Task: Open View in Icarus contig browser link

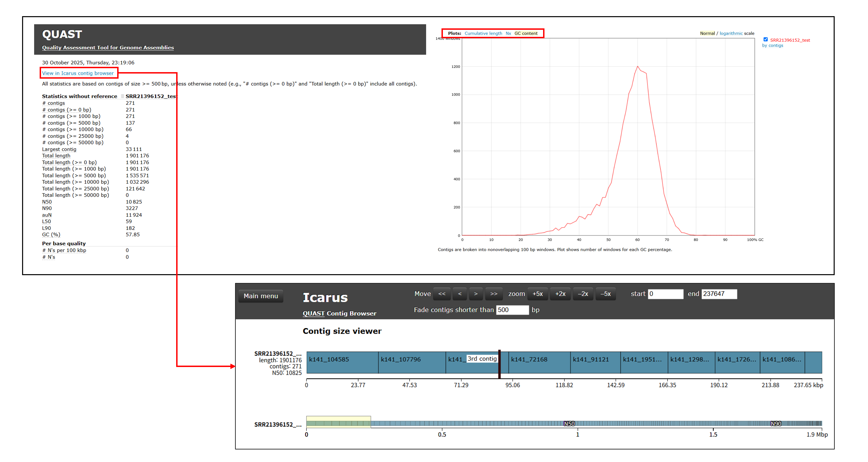Action: [78, 73]
